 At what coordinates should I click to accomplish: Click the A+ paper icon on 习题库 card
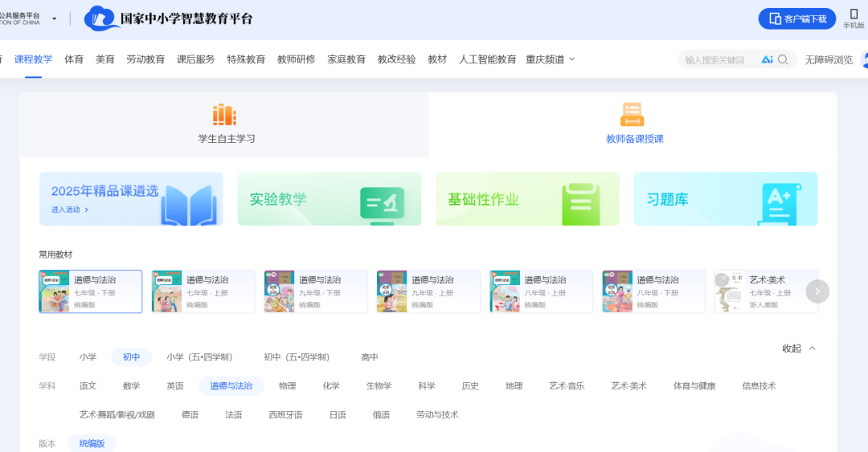tap(780, 204)
